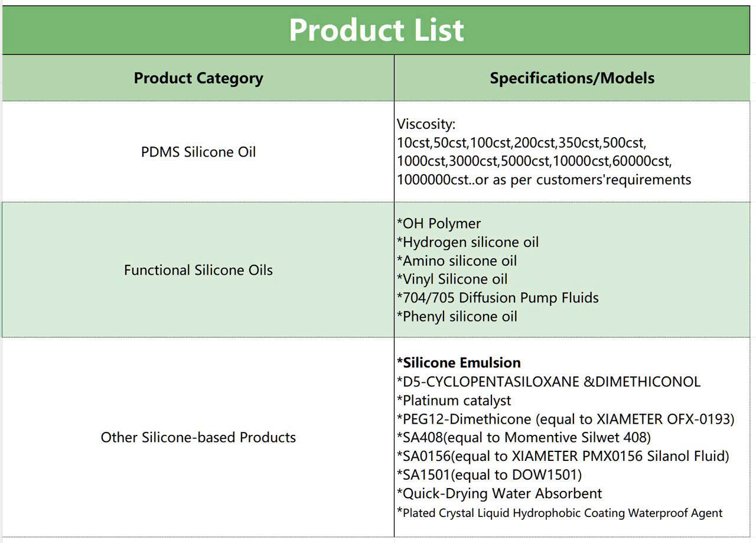Click the Vinyl Silicone oil entry
Screen dimensions: 756x543
click(x=452, y=279)
